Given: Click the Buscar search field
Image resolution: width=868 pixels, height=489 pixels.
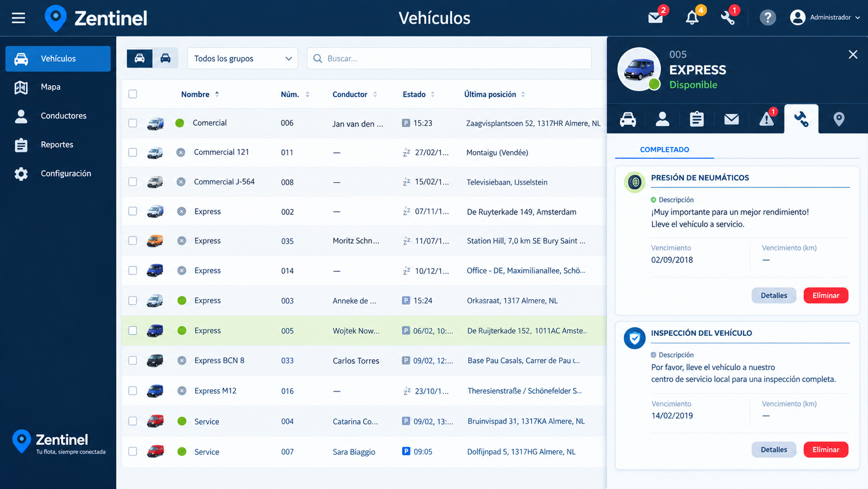Looking at the screenshot, I should click(x=449, y=58).
